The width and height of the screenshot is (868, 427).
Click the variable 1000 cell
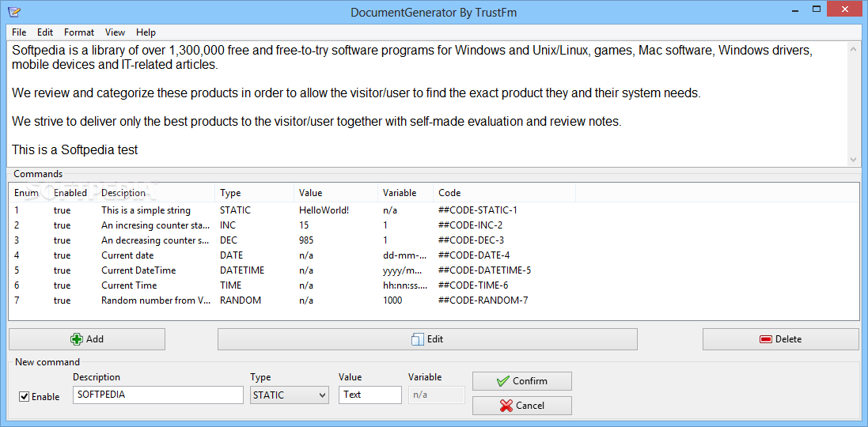tap(392, 300)
